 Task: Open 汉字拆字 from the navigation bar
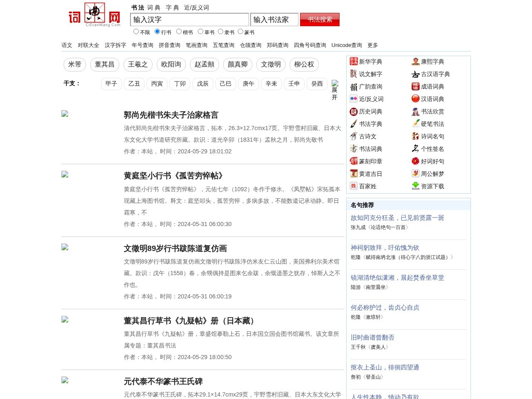pyautogui.click(x=115, y=45)
